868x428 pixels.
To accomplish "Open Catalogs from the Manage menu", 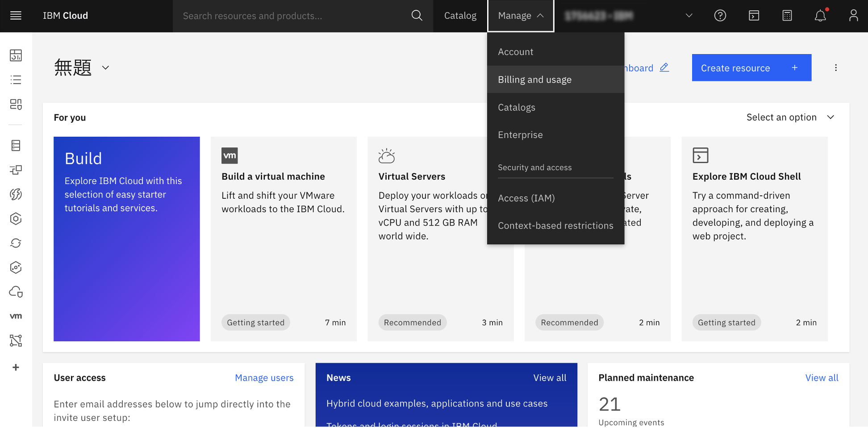I will [555, 107].
